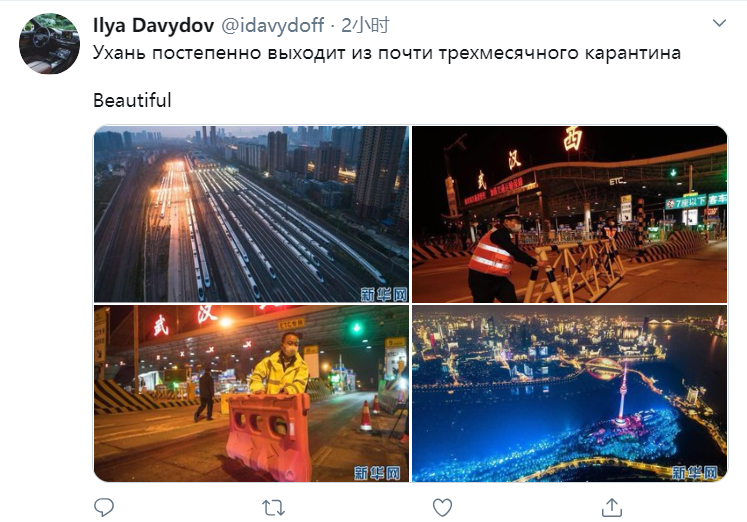Open the Ilya Davydov display name link
Image resolution: width=747 pixels, height=522 pixels.
(153, 25)
